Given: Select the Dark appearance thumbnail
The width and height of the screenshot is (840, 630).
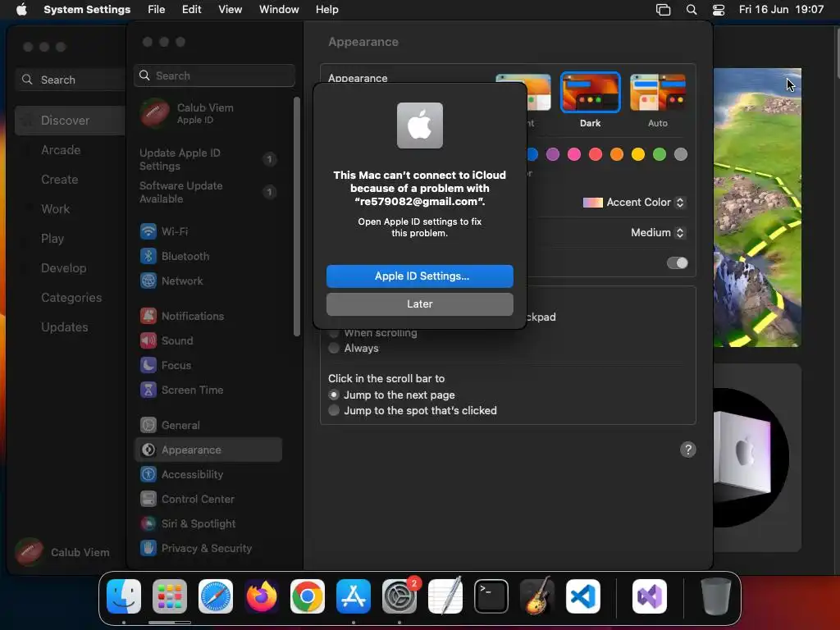Looking at the screenshot, I should (591, 92).
